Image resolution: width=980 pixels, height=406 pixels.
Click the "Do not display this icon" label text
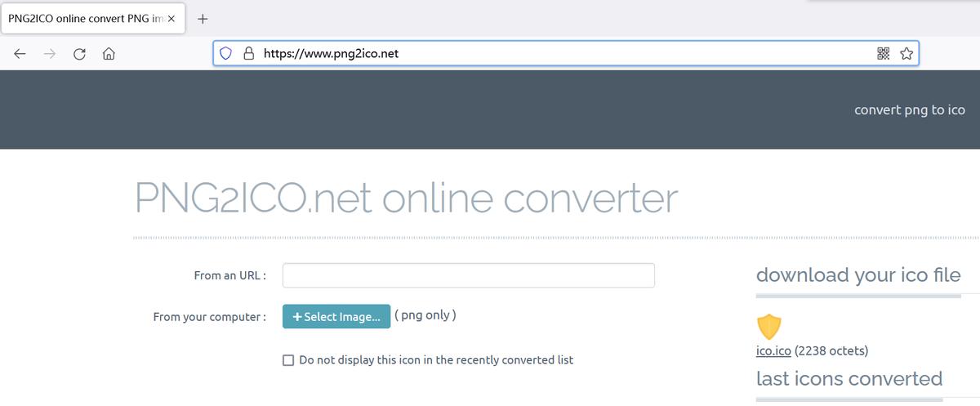(x=436, y=360)
